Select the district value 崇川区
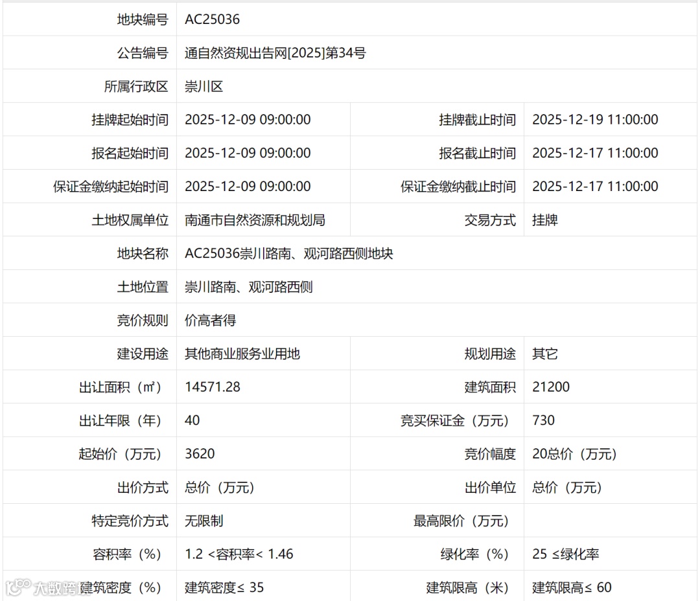 [204, 85]
